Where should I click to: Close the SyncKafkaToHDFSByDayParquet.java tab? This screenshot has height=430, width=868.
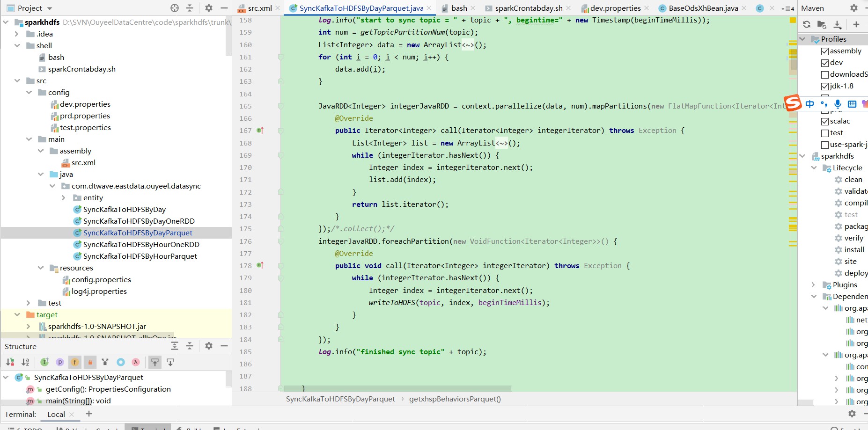[429, 8]
